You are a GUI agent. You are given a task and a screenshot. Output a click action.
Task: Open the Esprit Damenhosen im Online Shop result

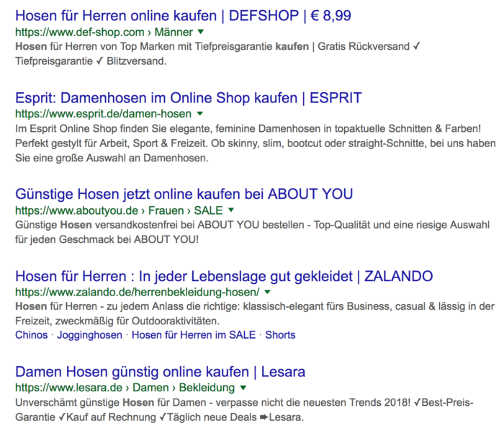pos(189,98)
